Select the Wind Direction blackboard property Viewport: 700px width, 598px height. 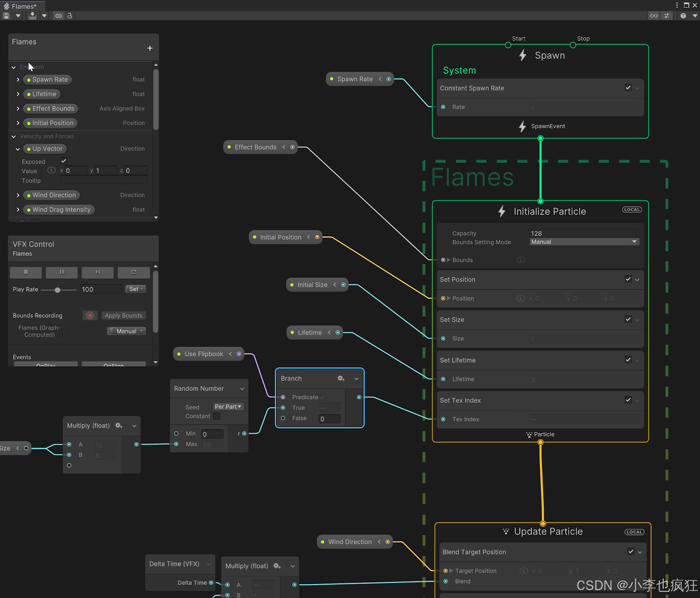tap(51, 195)
